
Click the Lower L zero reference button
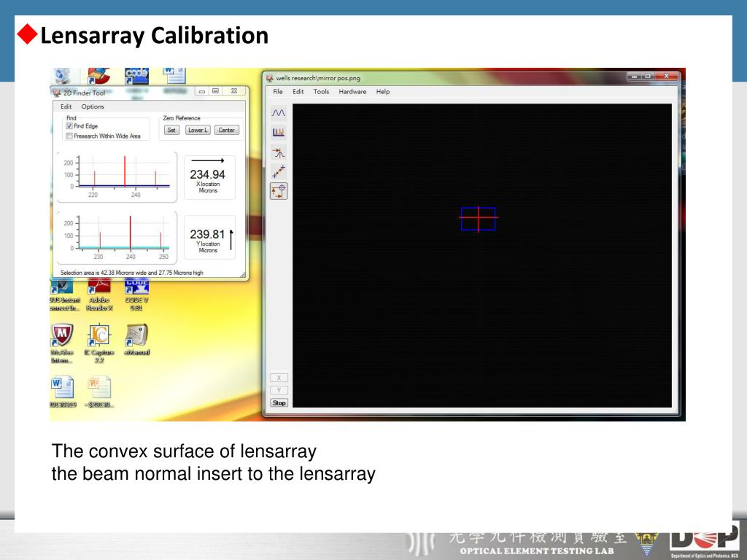[197, 130]
